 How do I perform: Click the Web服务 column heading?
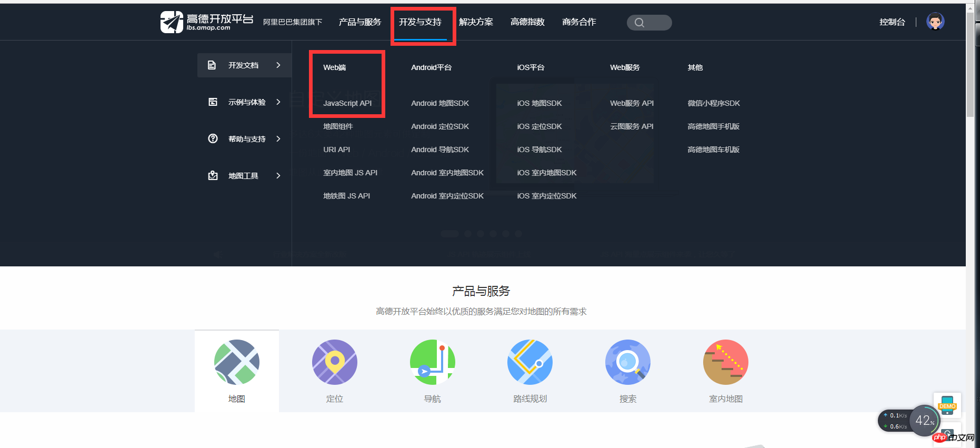[x=625, y=67]
